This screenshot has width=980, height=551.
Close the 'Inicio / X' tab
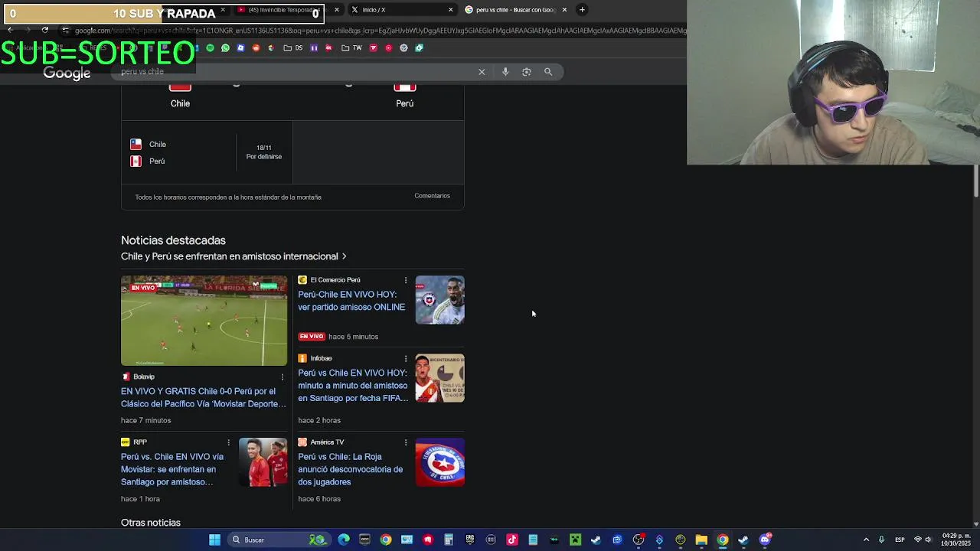coord(450,10)
